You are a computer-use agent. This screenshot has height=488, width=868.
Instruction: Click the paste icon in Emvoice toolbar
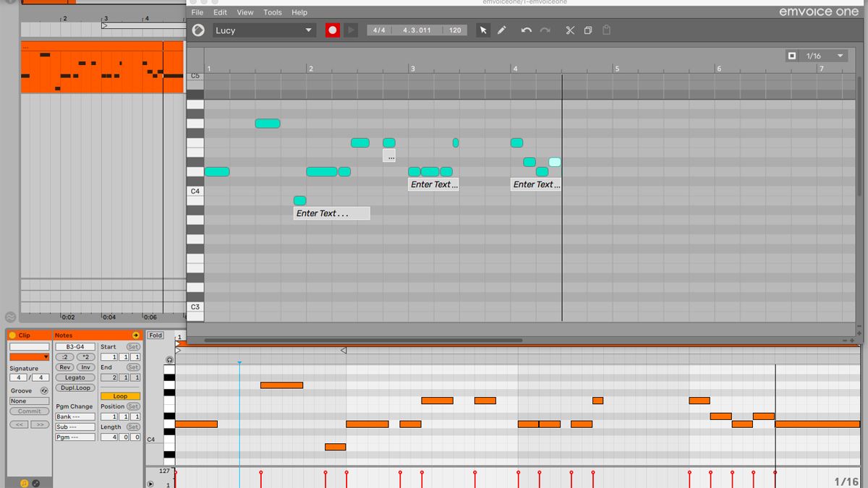coord(606,30)
